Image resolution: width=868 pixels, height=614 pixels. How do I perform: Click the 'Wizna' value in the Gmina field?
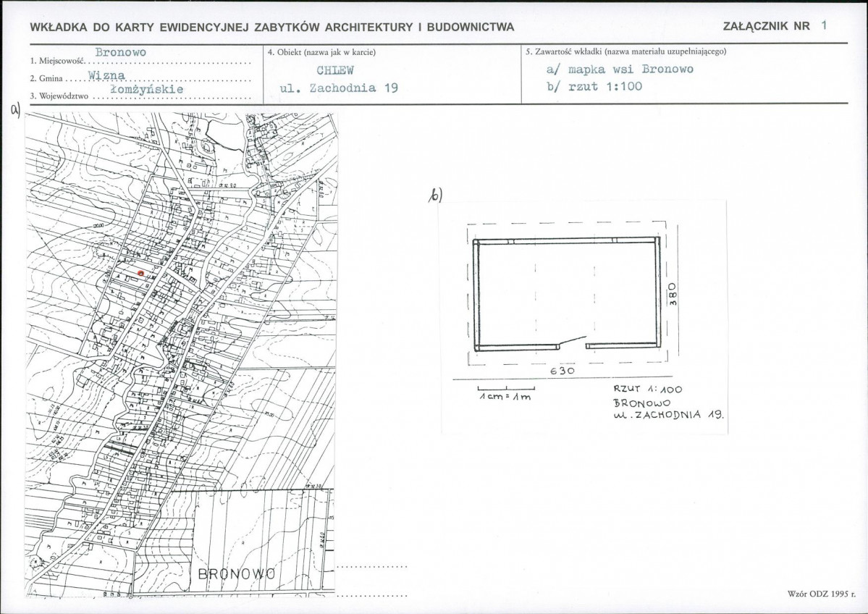pyautogui.click(x=106, y=74)
